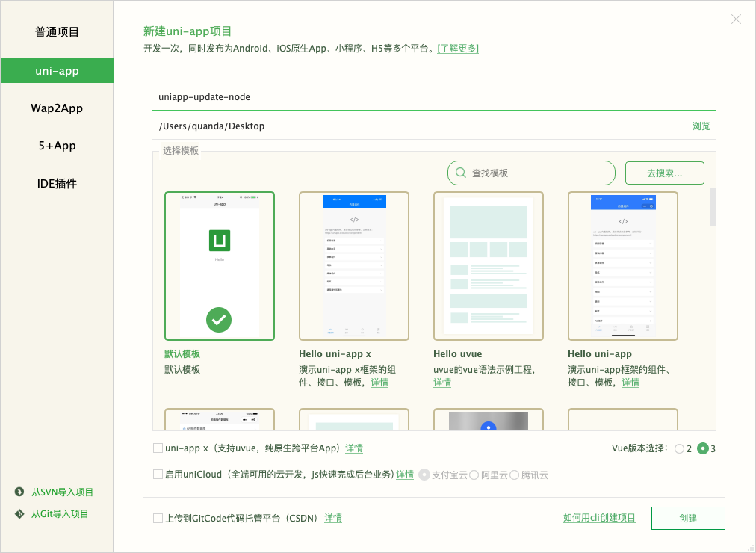Open 详情 link for Hello uni-app x

coord(379,383)
